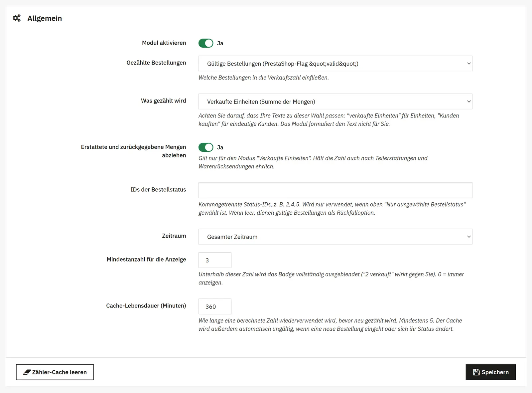Click the hint starting 'Gilt nur für den Modus'
The image size is (532, 393).
(x=313, y=162)
